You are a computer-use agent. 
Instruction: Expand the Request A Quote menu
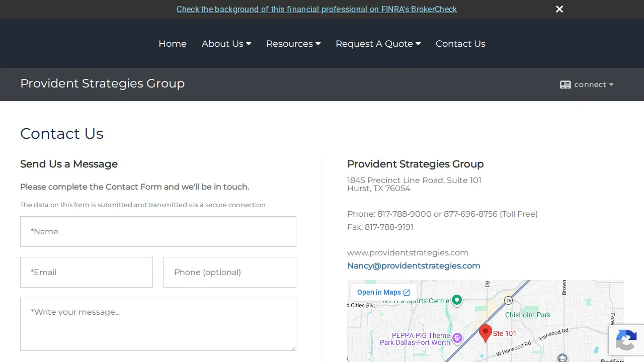[x=378, y=44]
